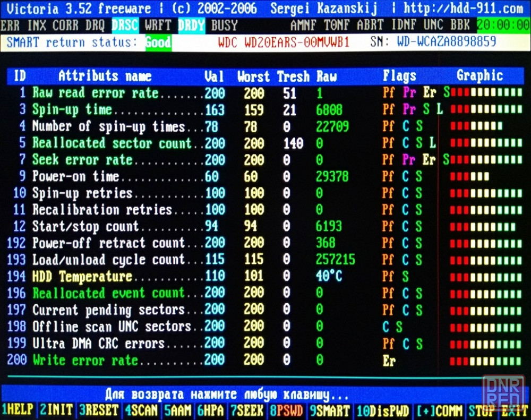Click the raw value 368

coord(326,243)
